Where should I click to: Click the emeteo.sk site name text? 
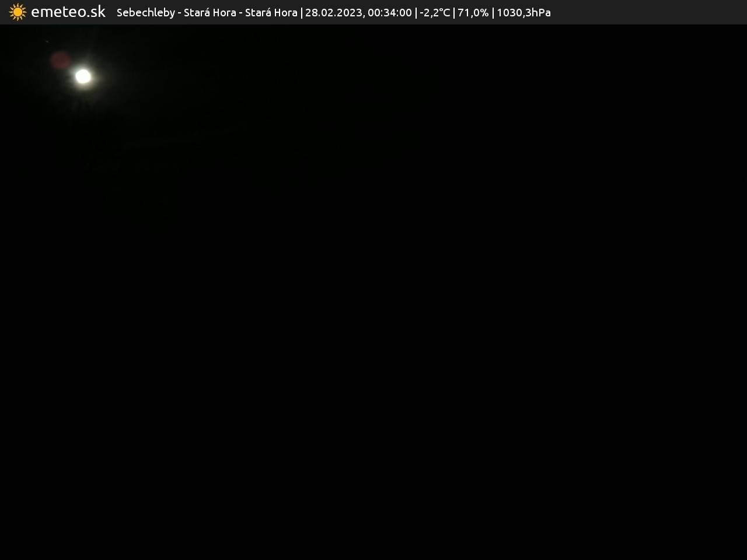(68, 12)
